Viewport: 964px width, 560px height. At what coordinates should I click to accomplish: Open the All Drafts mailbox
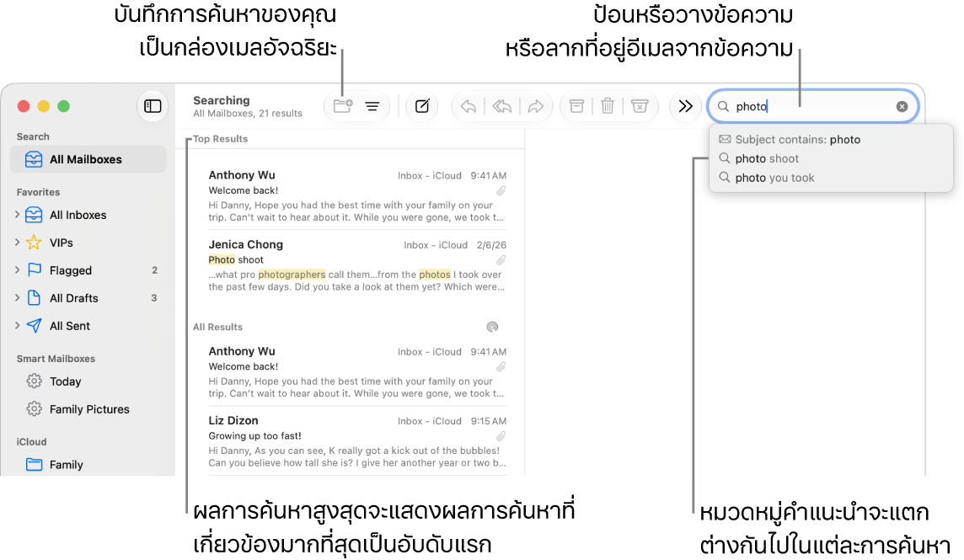pos(73,298)
